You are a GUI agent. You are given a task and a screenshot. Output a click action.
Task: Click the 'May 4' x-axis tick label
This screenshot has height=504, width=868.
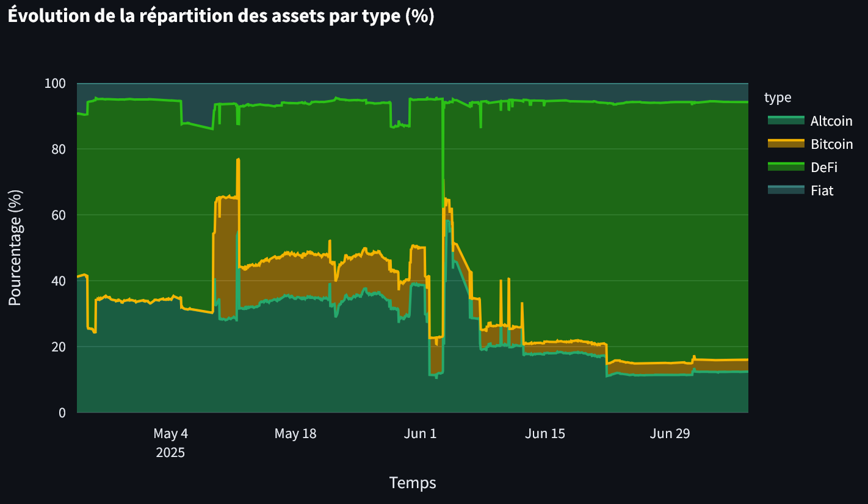170,434
